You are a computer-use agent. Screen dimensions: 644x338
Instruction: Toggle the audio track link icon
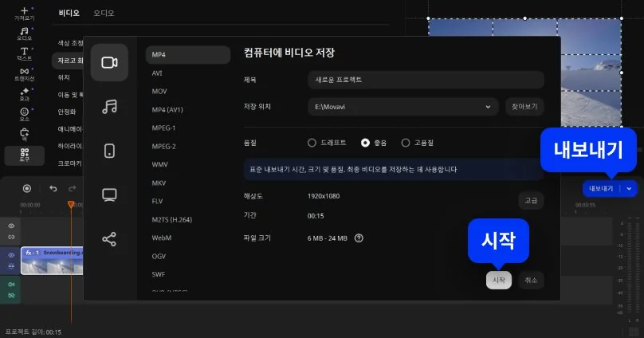pos(11,295)
